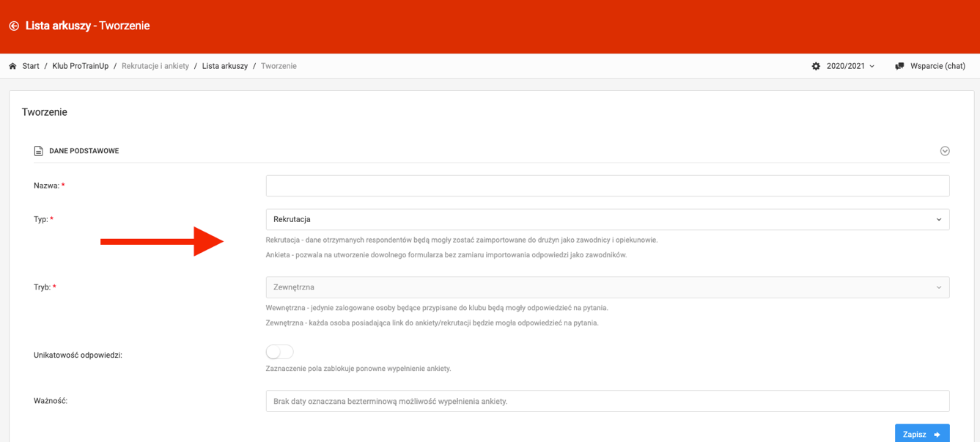
Task: Collapse the Dane Podstawowe section chevron
Action: click(945, 151)
